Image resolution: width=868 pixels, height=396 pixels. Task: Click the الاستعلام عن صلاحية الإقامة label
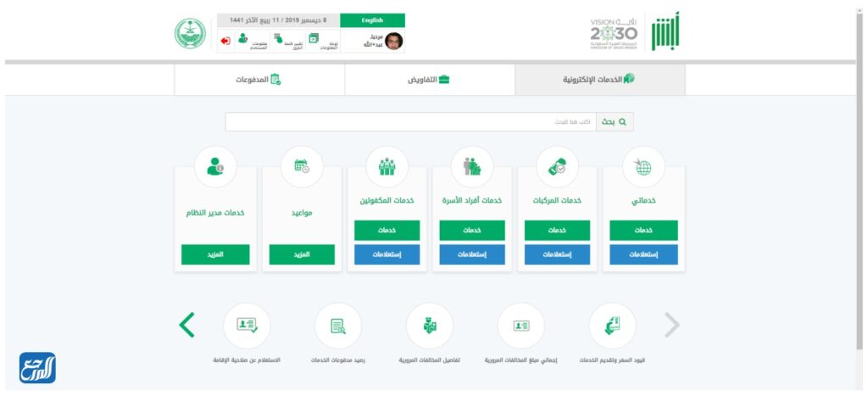click(247, 360)
